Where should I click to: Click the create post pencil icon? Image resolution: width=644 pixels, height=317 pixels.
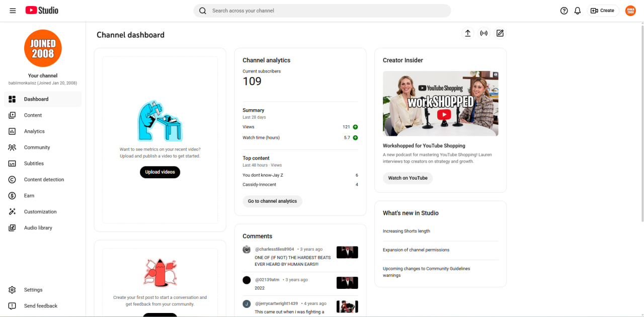[500, 33]
